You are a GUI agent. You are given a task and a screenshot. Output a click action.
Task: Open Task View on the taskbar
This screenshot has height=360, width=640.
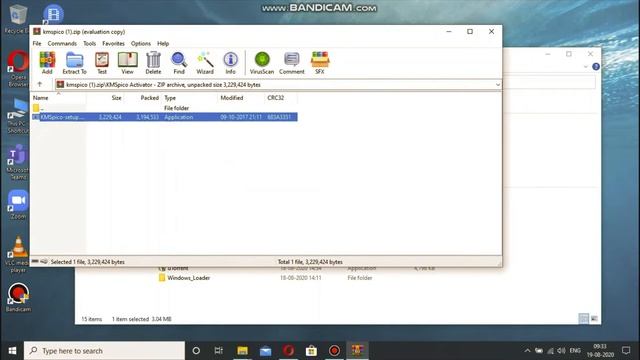pos(219,351)
